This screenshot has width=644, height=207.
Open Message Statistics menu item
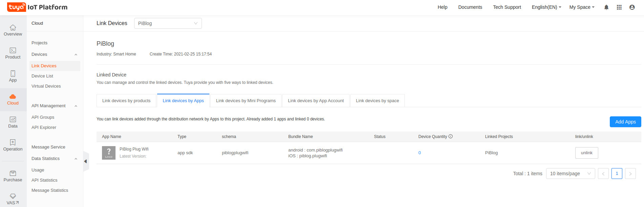pyautogui.click(x=50, y=190)
